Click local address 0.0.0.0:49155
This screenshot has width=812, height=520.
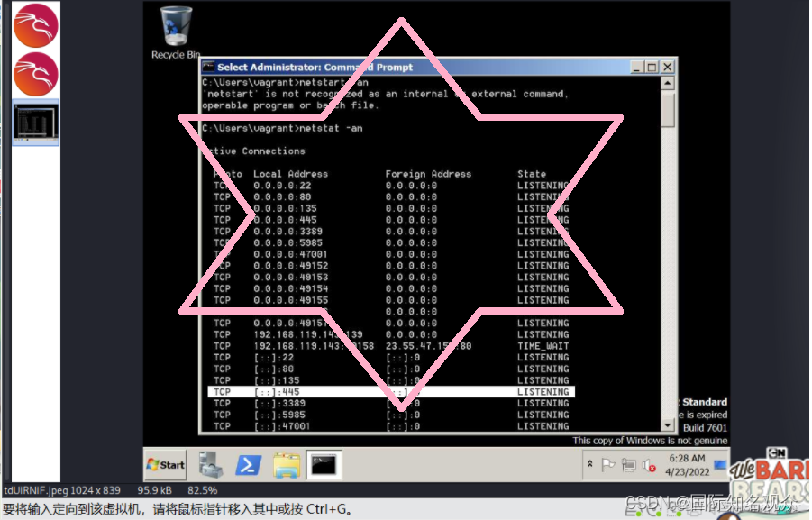(x=290, y=300)
